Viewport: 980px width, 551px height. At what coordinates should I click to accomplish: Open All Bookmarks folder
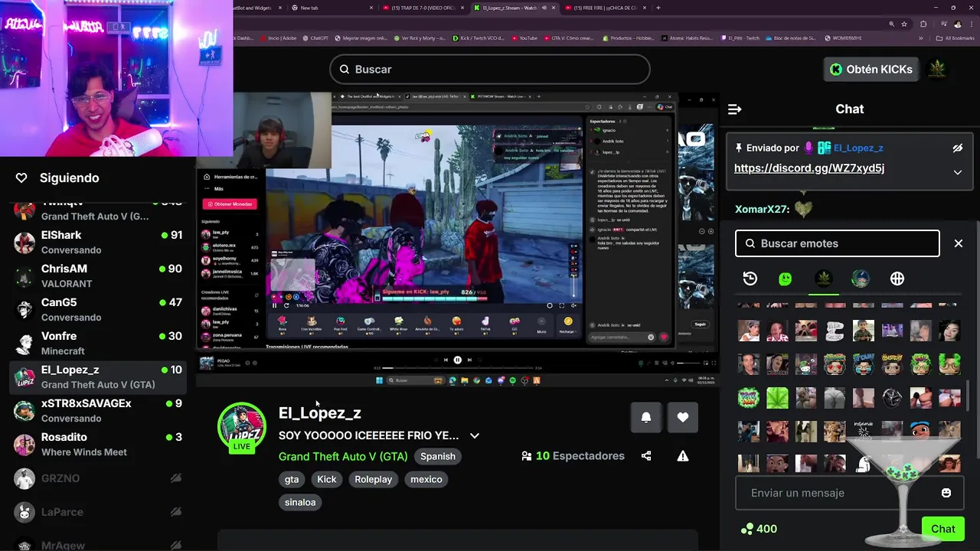956,37
